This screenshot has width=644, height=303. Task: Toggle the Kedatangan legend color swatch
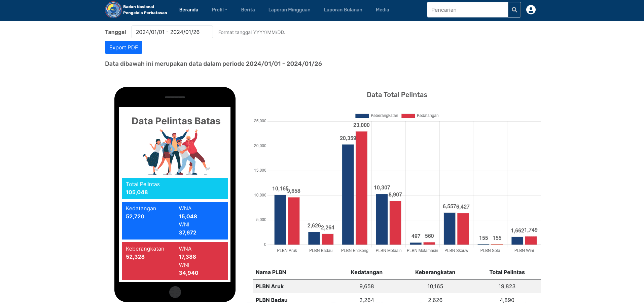[408, 116]
